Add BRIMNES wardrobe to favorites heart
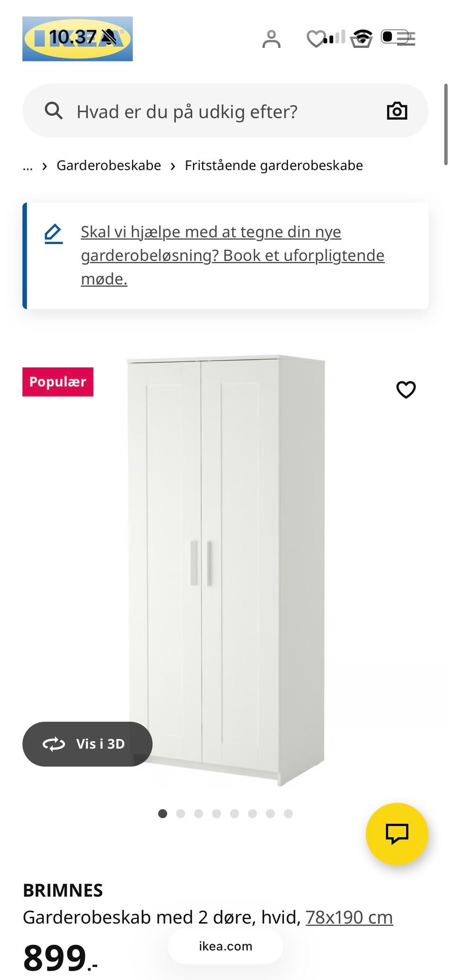451x980 pixels. tap(406, 389)
